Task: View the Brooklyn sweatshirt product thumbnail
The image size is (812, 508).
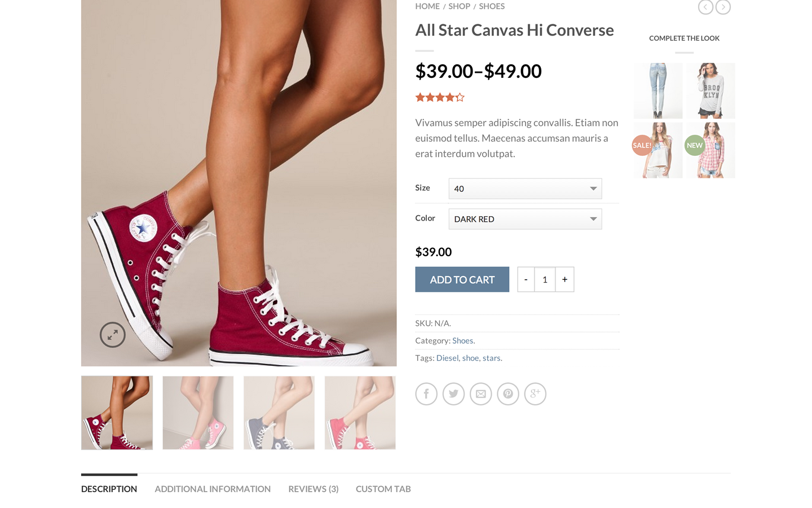Action: 710,90
